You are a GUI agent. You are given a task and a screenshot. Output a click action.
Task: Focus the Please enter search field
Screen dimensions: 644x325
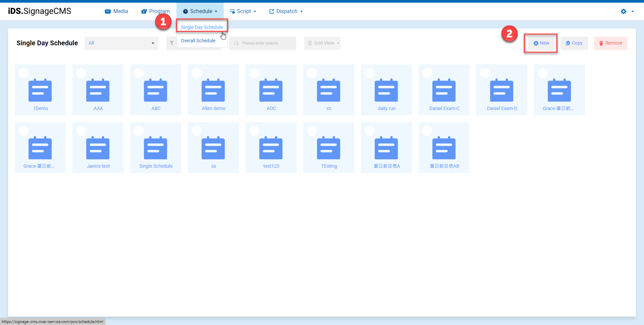(x=263, y=43)
